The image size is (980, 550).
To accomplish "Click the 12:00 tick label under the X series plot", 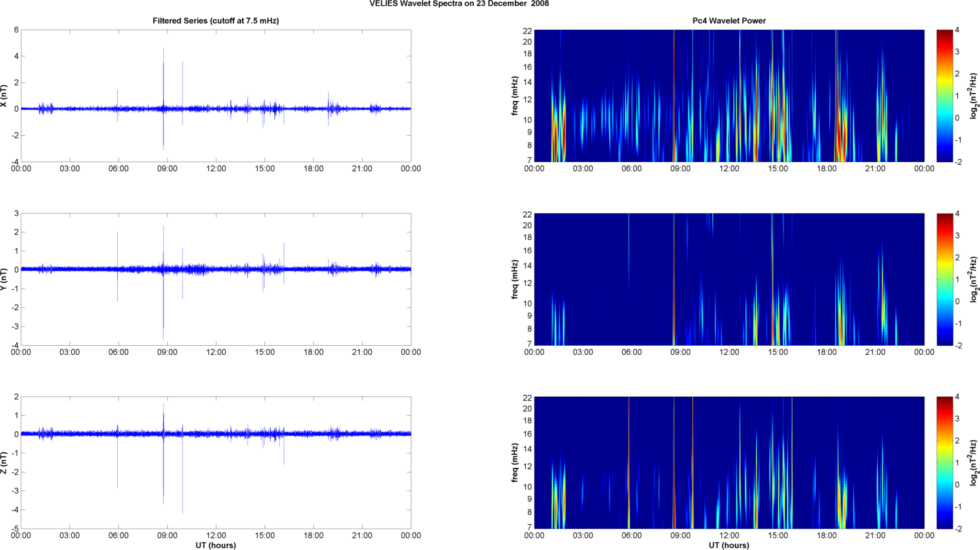I will pos(216,169).
